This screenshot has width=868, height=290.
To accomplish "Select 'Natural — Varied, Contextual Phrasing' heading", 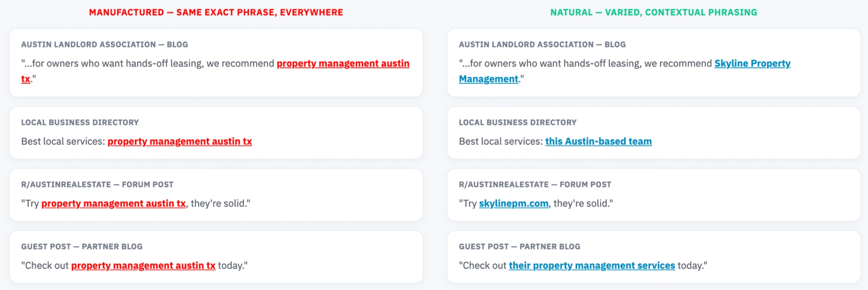I will coord(654,12).
